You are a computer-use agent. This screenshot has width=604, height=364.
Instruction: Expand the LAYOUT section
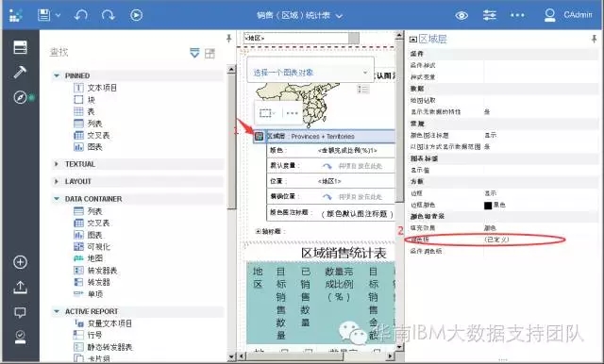tap(57, 181)
